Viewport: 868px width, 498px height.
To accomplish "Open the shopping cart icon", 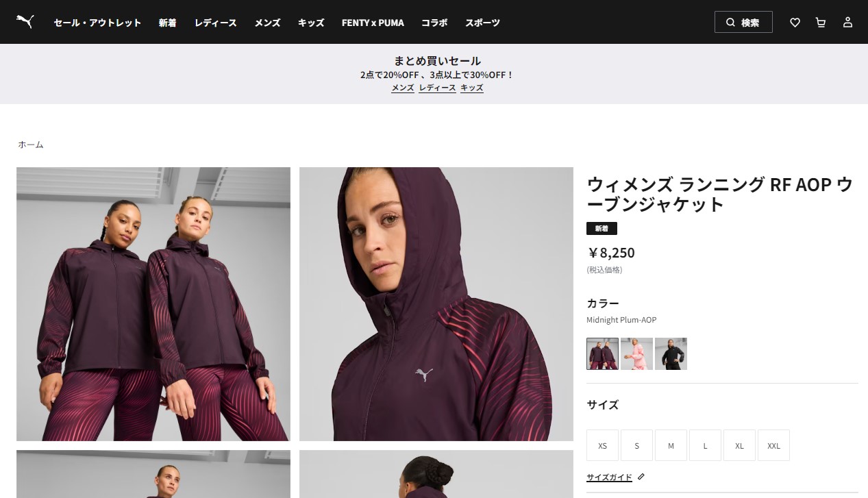I will pyautogui.click(x=821, y=23).
